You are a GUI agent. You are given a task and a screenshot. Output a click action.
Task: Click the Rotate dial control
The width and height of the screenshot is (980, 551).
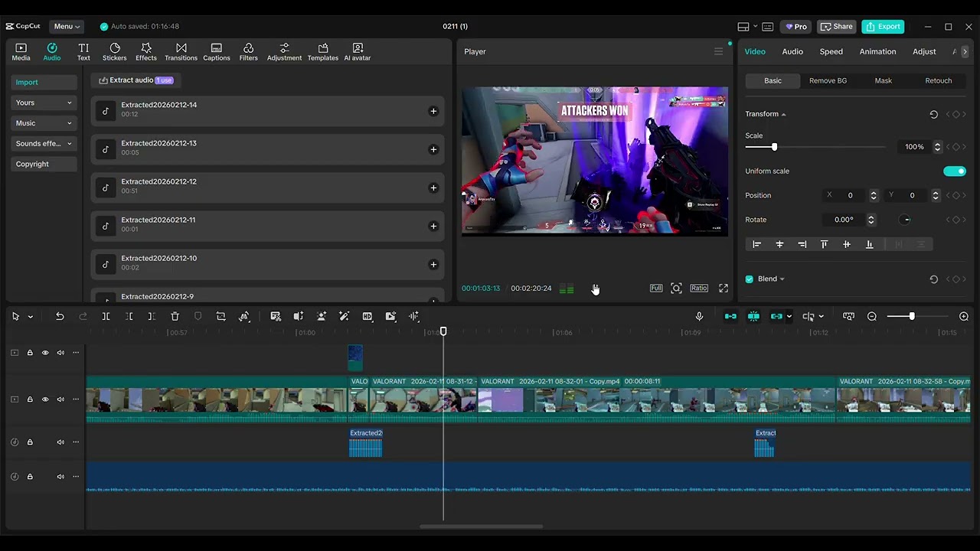tap(906, 220)
